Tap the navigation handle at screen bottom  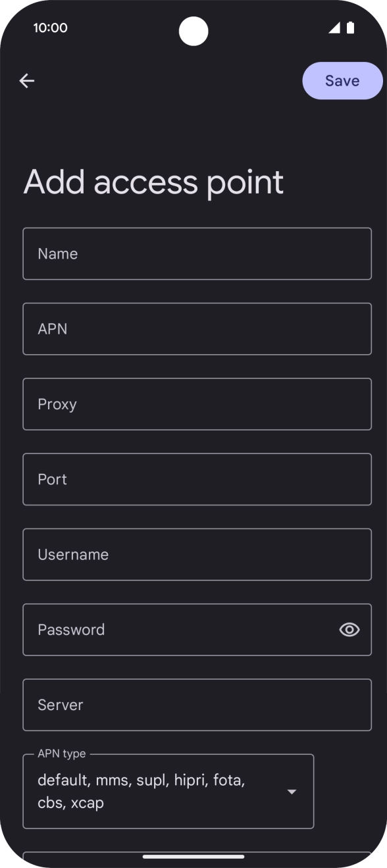click(x=193, y=855)
